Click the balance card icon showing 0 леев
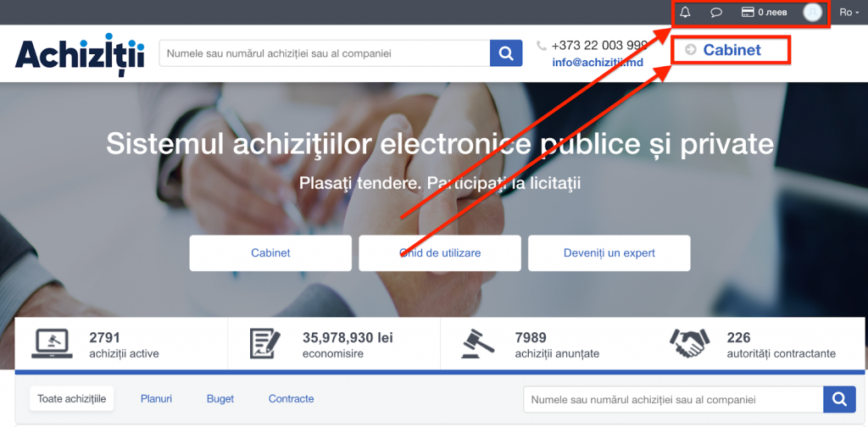Viewport: 868px width, 427px height. coord(748,12)
